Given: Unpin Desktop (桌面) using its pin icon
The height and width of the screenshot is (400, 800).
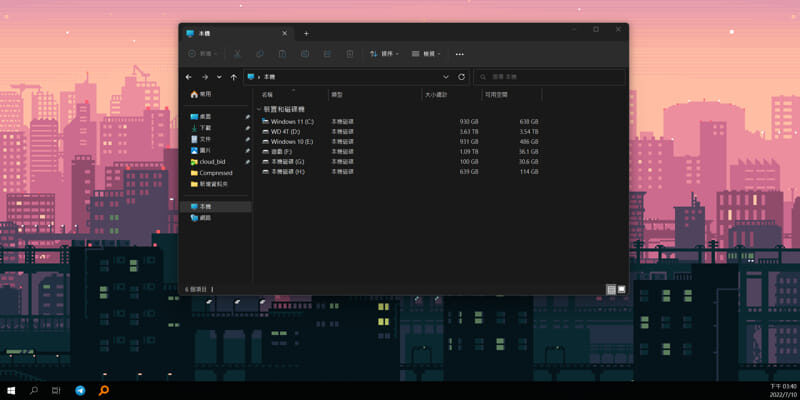Looking at the screenshot, I should tap(247, 117).
